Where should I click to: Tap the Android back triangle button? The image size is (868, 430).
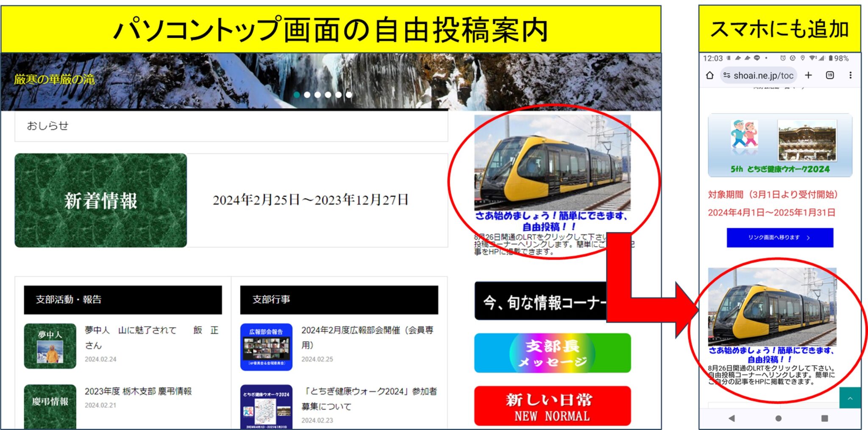pyautogui.click(x=732, y=418)
